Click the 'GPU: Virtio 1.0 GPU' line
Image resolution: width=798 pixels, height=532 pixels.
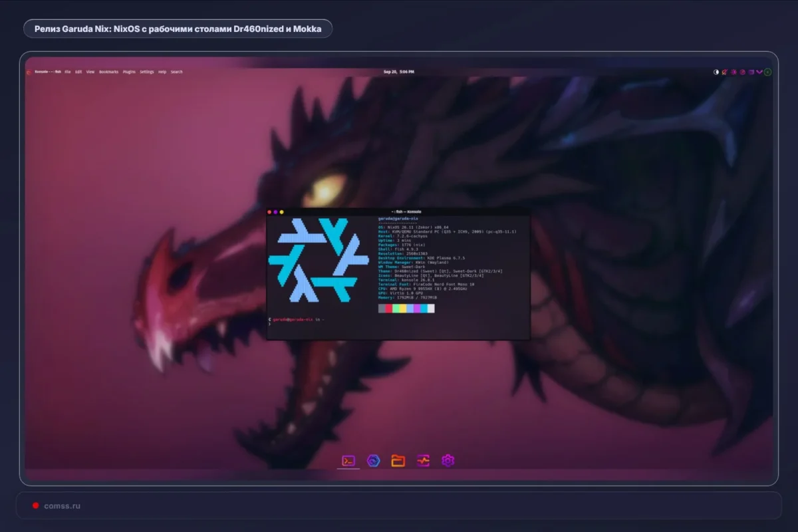pyautogui.click(x=401, y=293)
